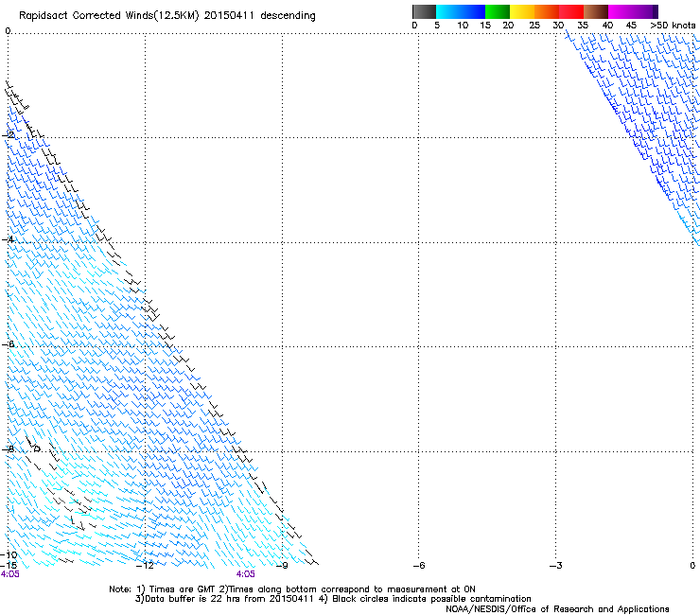Click the '-9' longitude axis label
Screen dimensions: 700x615
pos(282,566)
